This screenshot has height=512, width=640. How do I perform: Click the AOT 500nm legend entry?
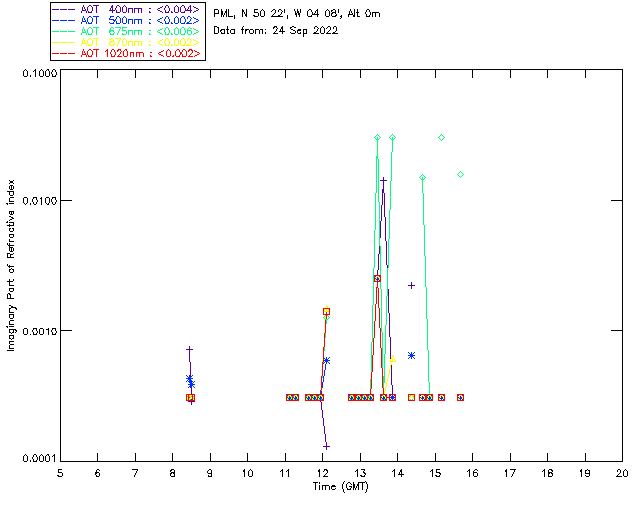tap(127, 20)
